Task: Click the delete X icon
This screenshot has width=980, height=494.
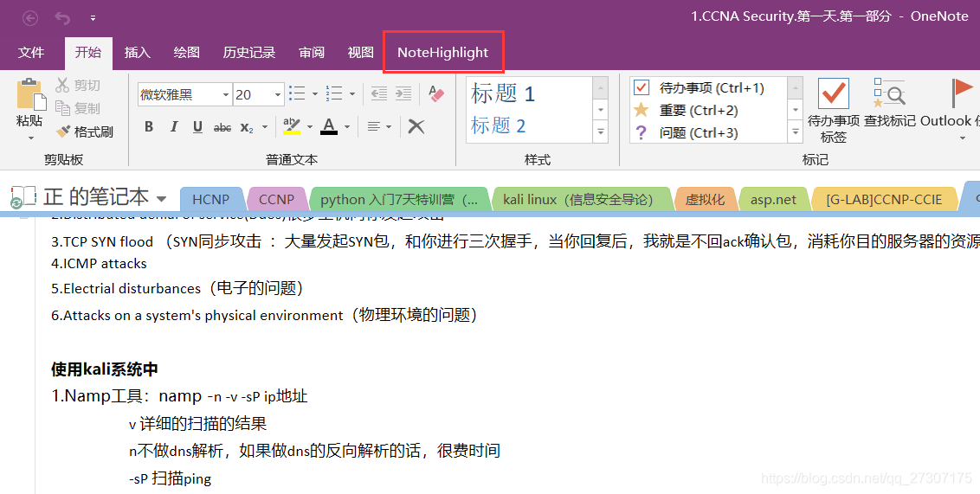Action: coord(416,127)
